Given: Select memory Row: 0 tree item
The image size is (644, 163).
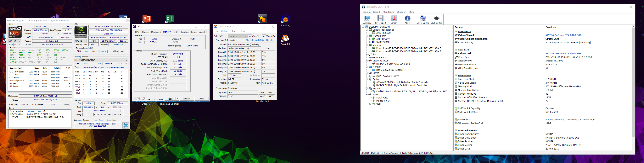Looking at the screenshot, I should (408, 48).
